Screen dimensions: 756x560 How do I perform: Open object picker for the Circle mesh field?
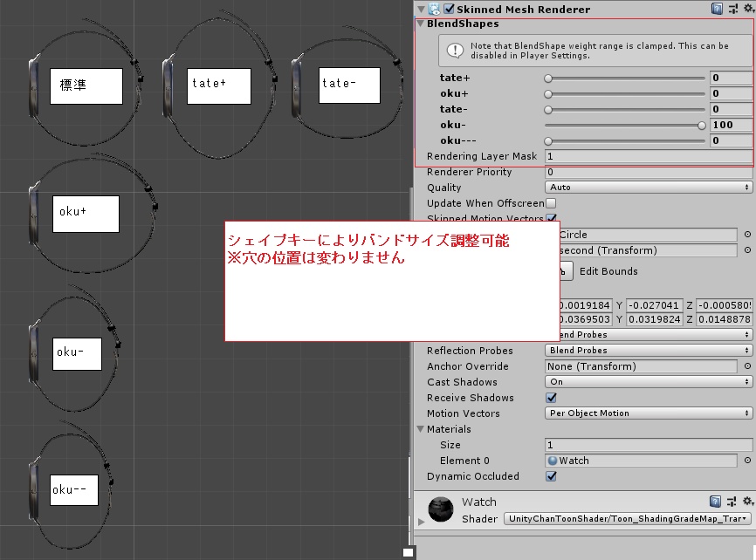747,235
